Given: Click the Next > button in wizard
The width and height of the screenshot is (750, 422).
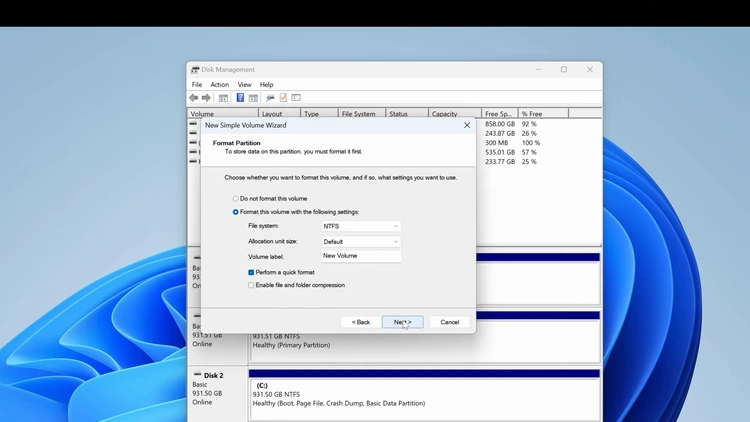Looking at the screenshot, I should tap(403, 322).
